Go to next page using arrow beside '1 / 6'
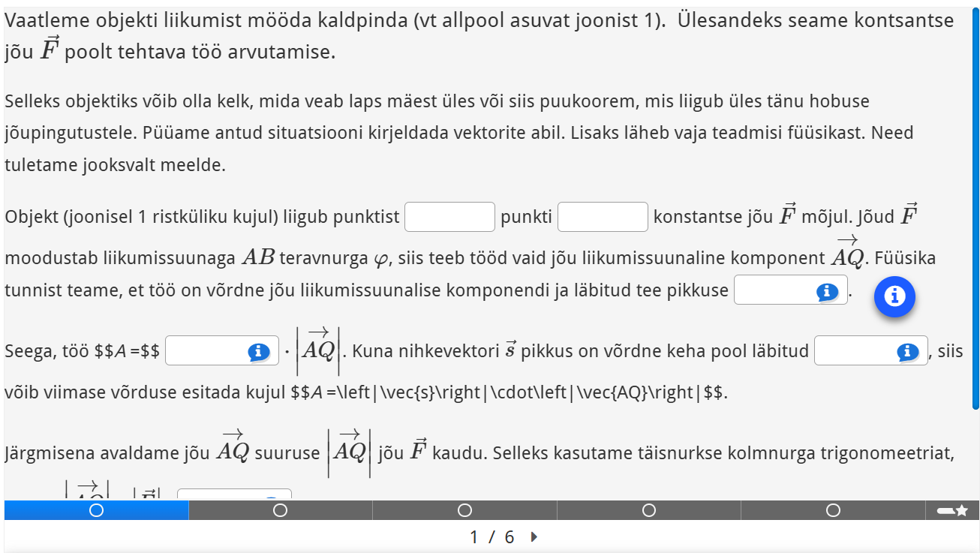Image resolution: width=980 pixels, height=553 pixels. [534, 537]
